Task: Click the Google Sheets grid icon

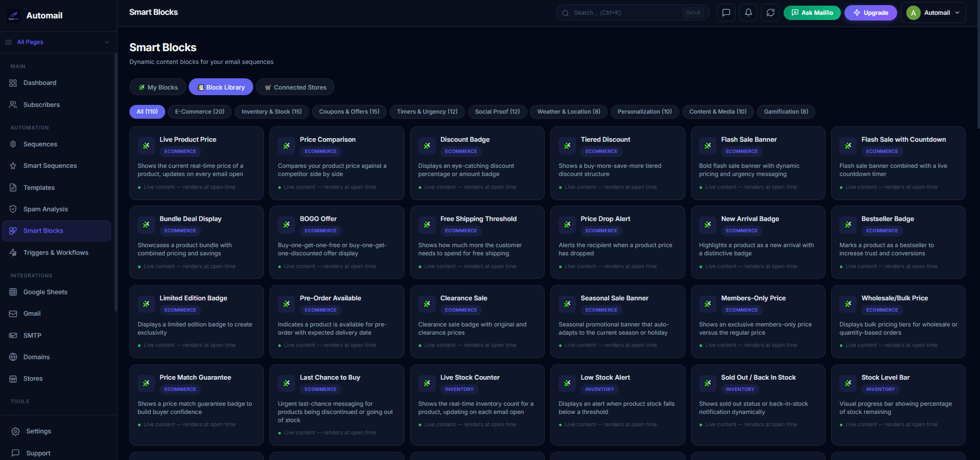Action: click(x=13, y=292)
